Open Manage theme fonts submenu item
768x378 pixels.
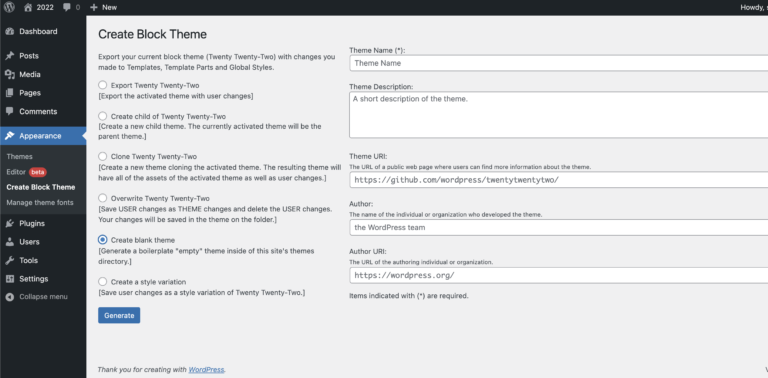pyautogui.click(x=40, y=202)
